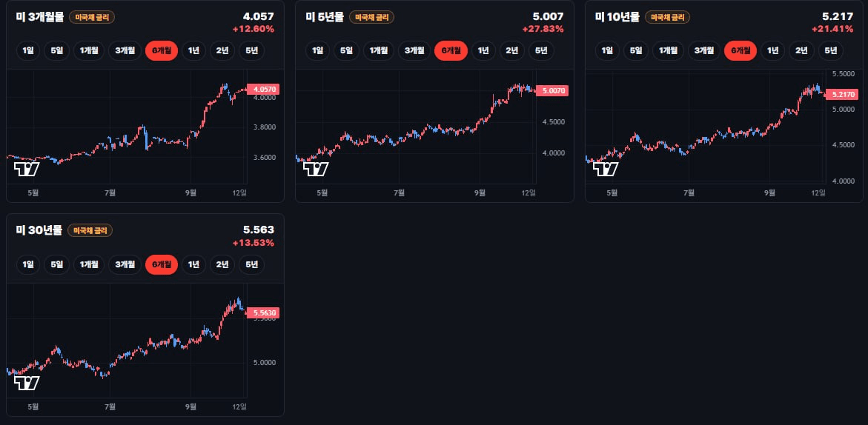Open the 미 3개월물 title
This screenshot has height=425, width=868.
click(40, 17)
